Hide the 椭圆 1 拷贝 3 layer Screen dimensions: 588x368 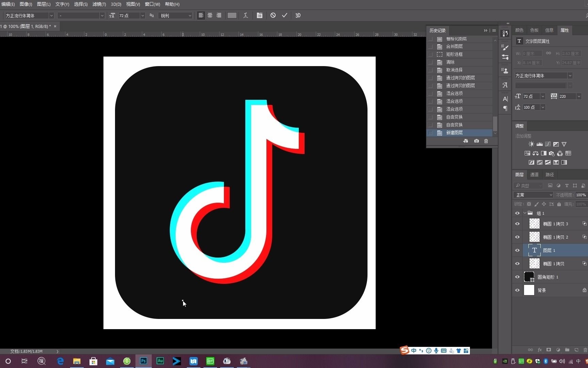pos(518,224)
